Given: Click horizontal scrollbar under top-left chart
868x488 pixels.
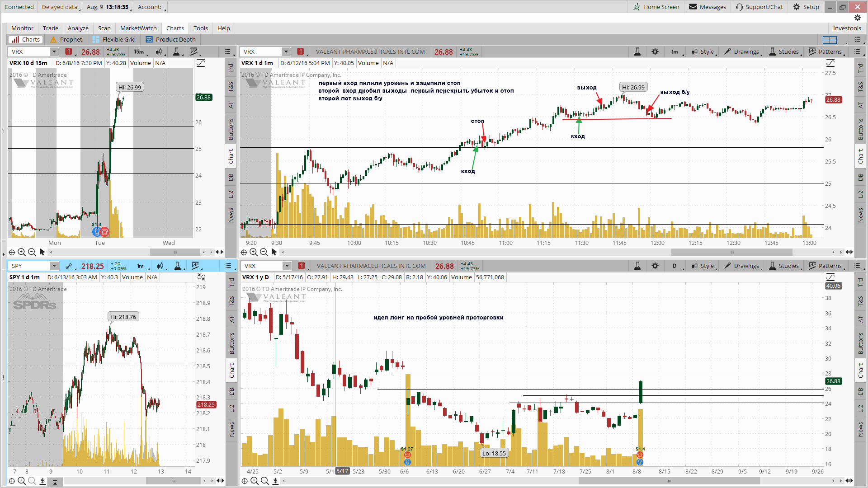Looking at the screenshot, I should coord(175,252).
